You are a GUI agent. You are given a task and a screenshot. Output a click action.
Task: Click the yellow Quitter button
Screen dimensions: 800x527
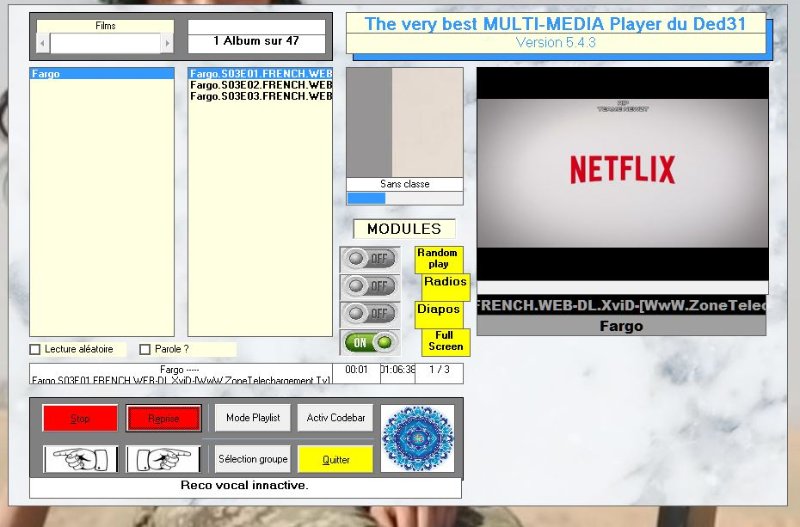point(335,459)
